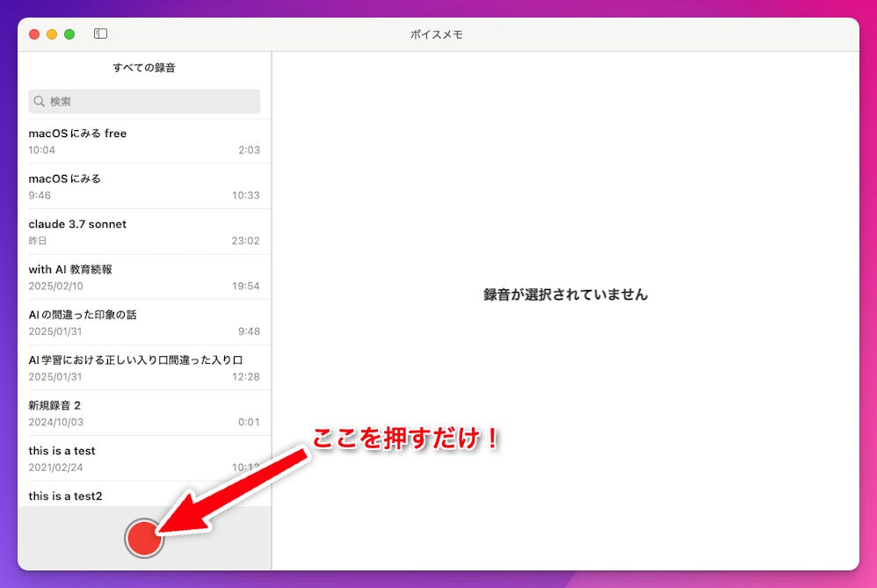The width and height of the screenshot is (877, 588).
Task: Select 'AI 学習における正しい入り口間違った入り口' recording
Action: point(144,367)
